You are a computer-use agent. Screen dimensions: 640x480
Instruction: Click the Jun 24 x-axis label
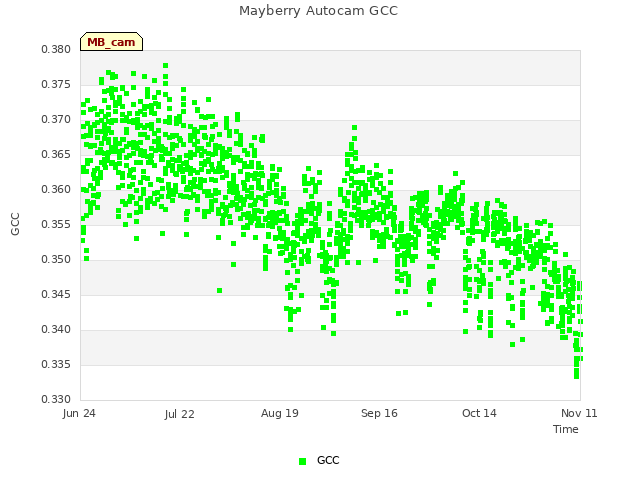tap(79, 414)
